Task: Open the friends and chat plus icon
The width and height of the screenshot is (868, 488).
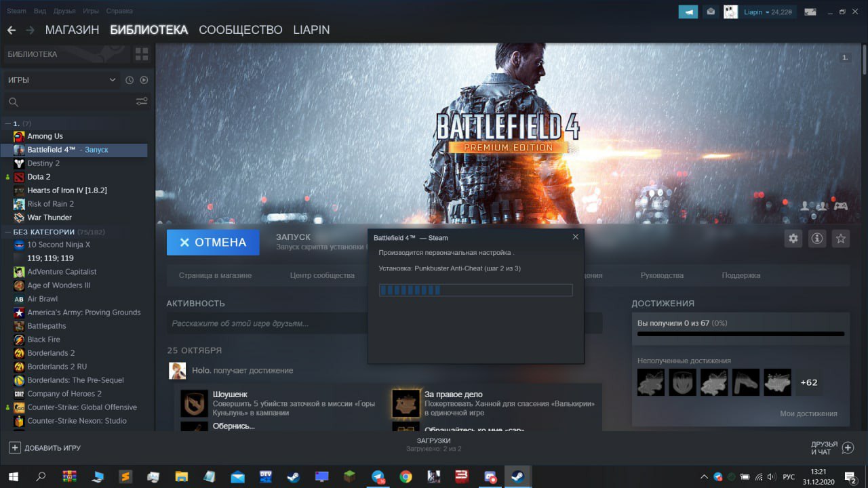Action: tap(848, 447)
